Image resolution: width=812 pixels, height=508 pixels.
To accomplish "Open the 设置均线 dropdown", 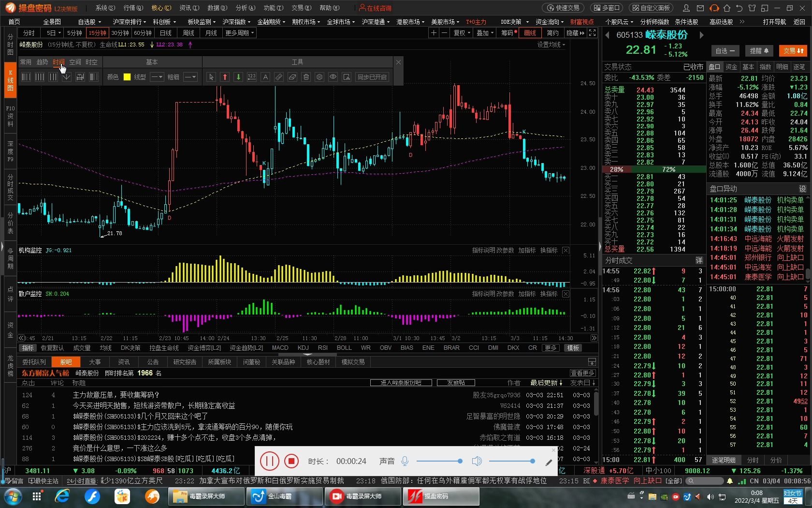I will pos(551,45).
